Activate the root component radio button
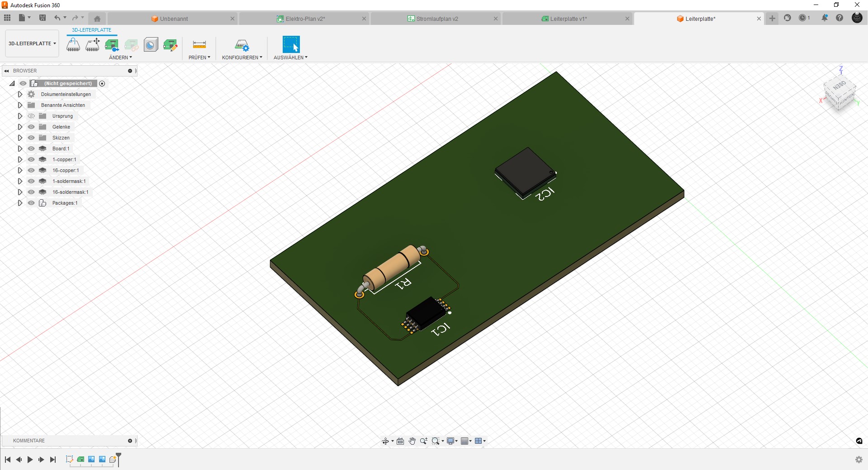 click(x=102, y=83)
